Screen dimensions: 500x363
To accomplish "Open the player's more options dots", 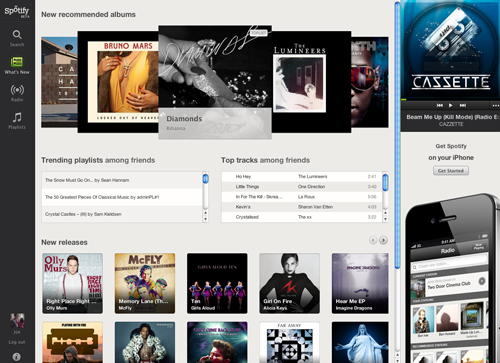I will point(496,106).
